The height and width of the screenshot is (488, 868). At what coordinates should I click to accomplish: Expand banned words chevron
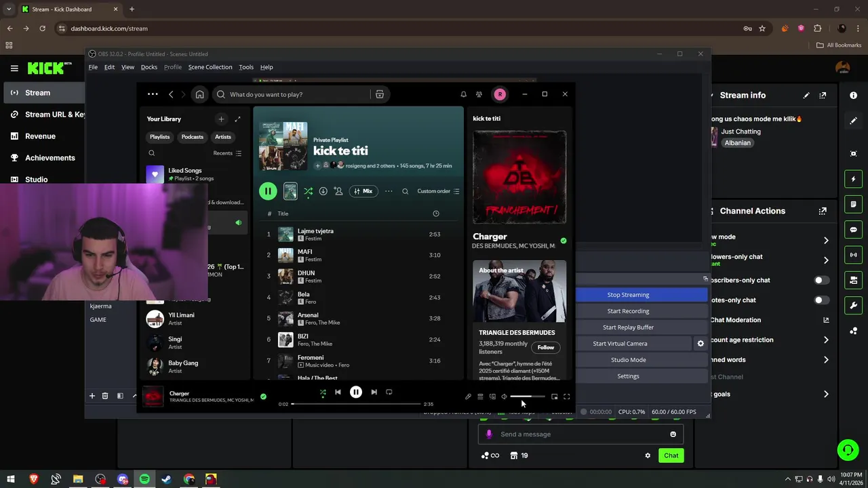pyautogui.click(x=826, y=360)
